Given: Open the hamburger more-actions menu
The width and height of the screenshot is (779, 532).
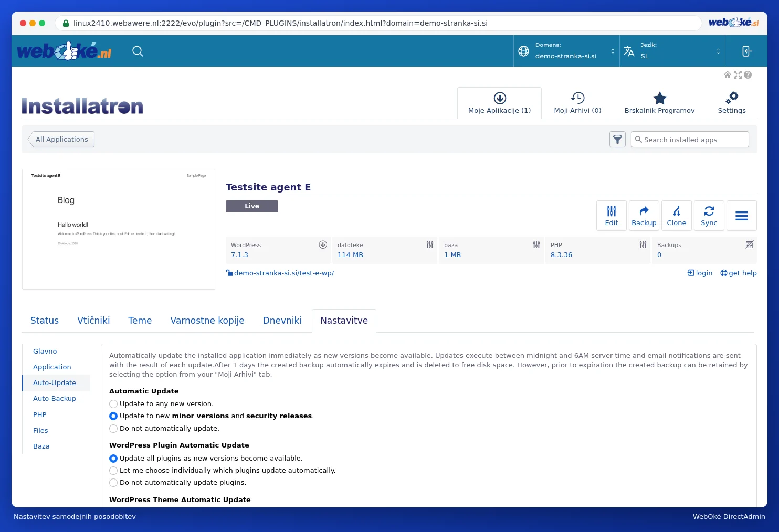Looking at the screenshot, I should tap(742, 216).
